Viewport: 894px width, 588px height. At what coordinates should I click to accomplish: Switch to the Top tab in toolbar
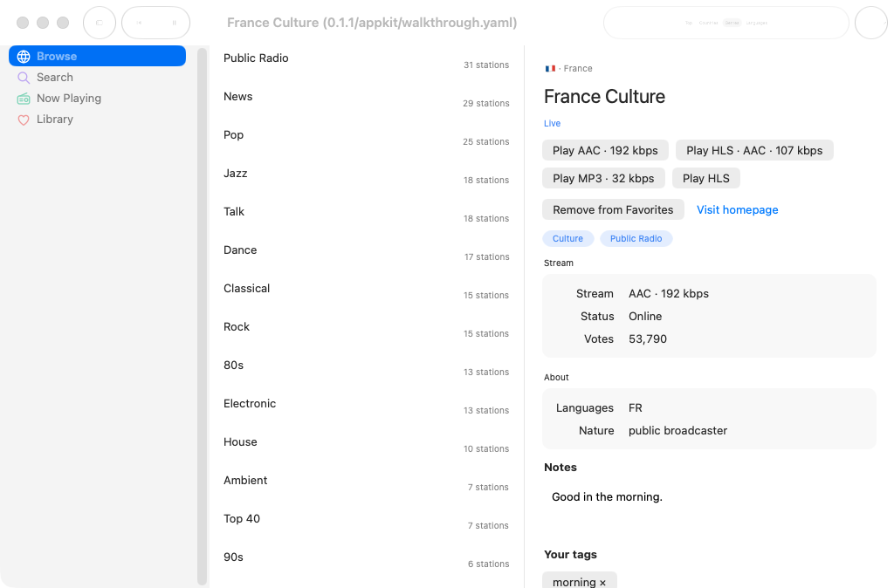[x=689, y=23]
